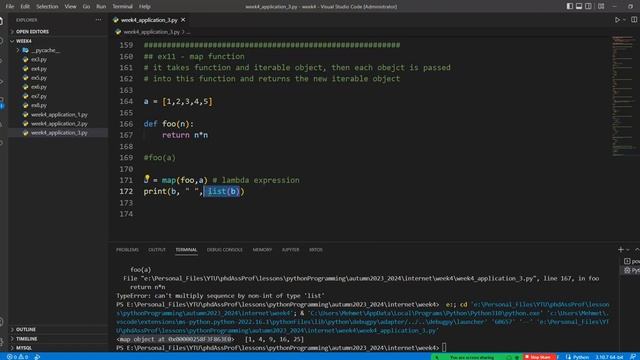Switch to the JUPYTER panel tab
The image size is (640, 360).
tap(291, 250)
